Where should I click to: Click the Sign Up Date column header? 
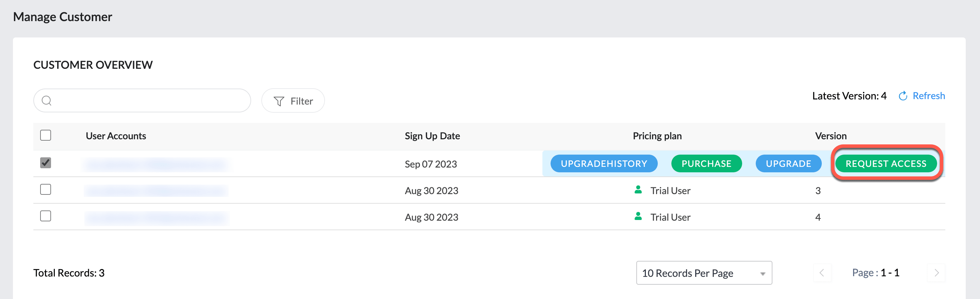[x=432, y=136]
